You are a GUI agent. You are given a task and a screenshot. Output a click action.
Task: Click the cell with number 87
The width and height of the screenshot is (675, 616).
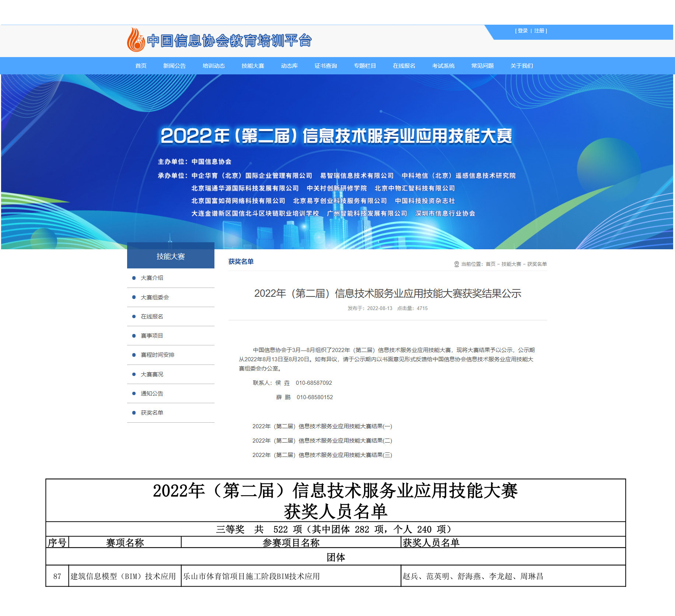[57, 576]
